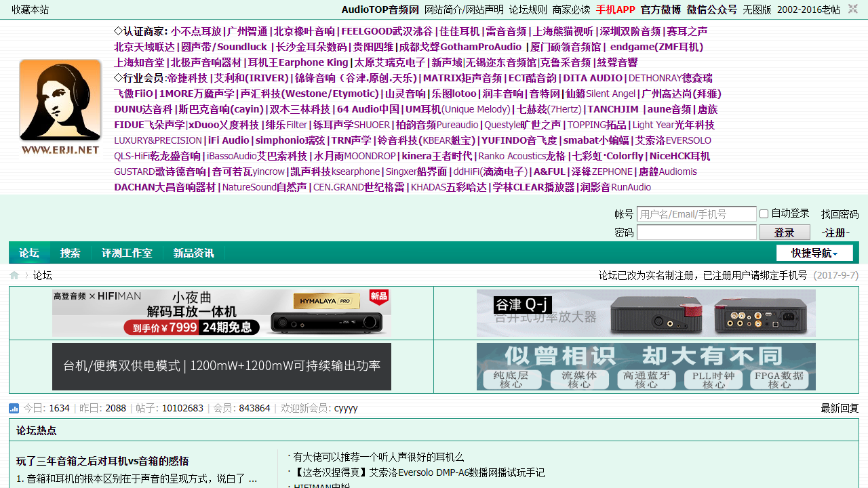Open 商家必读 in the top bar
This screenshot has height=488, width=868.
pyautogui.click(x=572, y=9)
